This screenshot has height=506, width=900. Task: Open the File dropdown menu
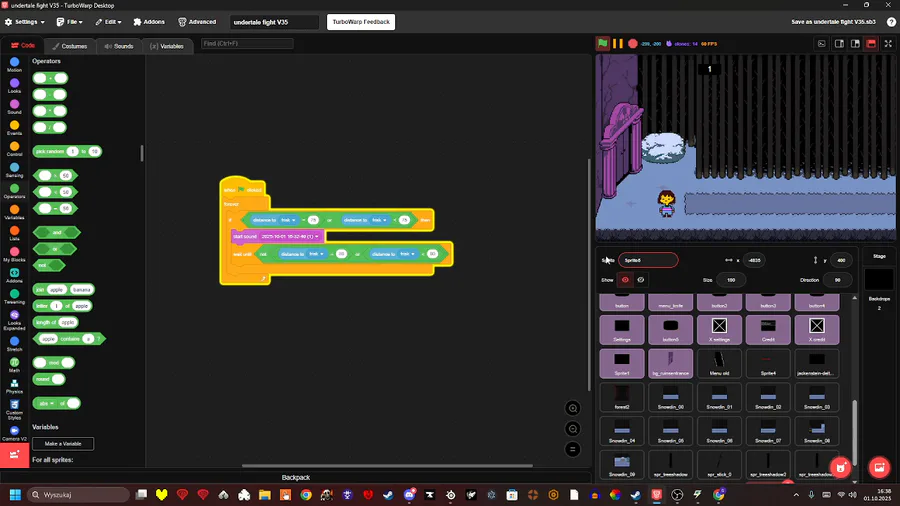(69, 22)
